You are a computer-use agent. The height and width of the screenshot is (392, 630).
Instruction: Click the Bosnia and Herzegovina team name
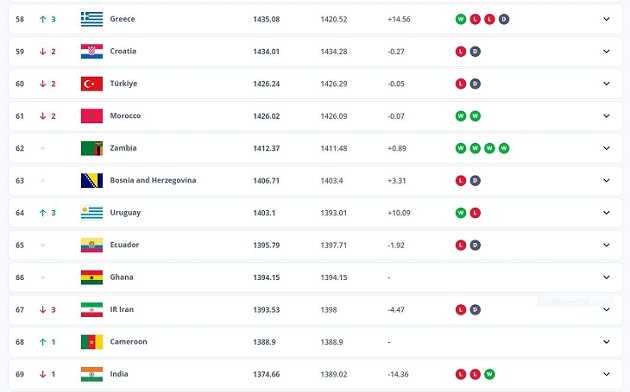click(x=153, y=181)
